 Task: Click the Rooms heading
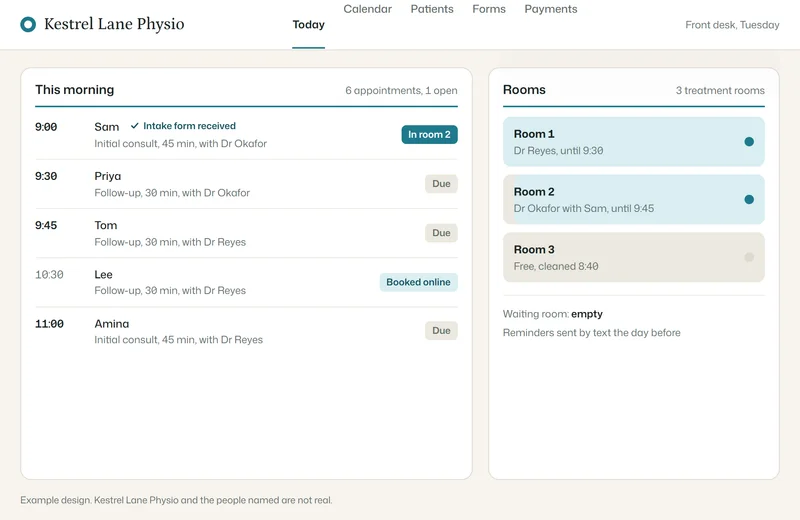point(524,89)
